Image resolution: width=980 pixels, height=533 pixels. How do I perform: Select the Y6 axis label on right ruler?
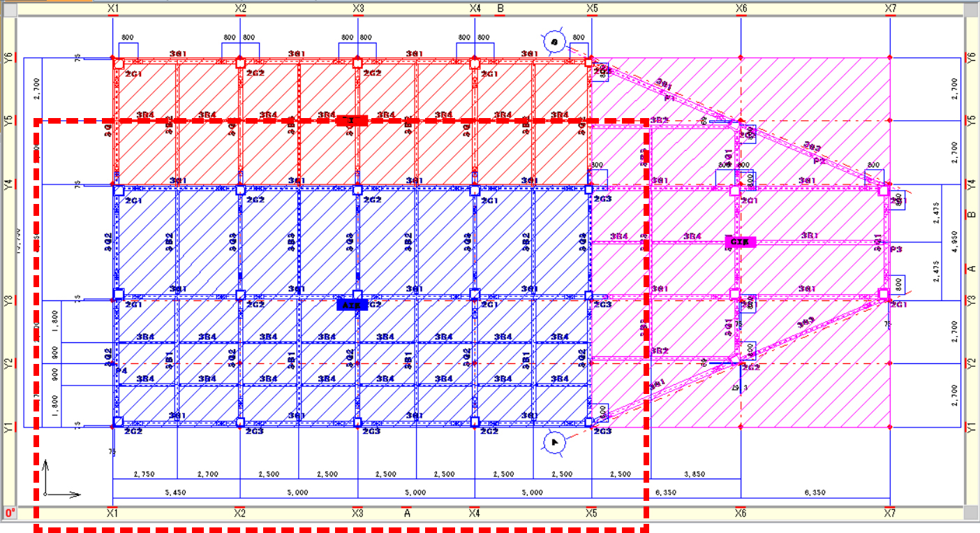pos(971,57)
